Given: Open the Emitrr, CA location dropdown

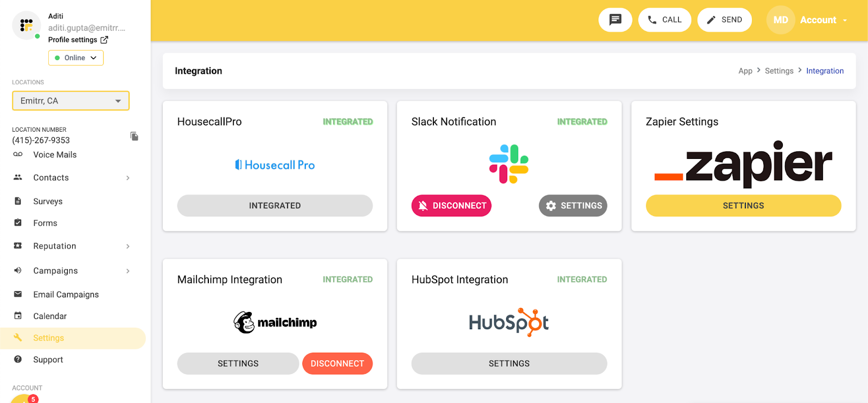Looking at the screenshot, I should 71,101.
